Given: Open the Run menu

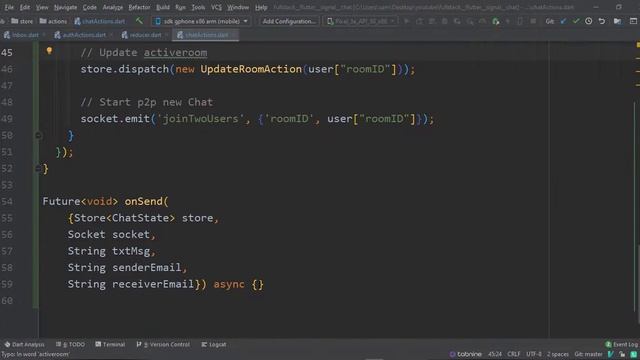Looking at the screenshot, I should click(x=180, y=7).
